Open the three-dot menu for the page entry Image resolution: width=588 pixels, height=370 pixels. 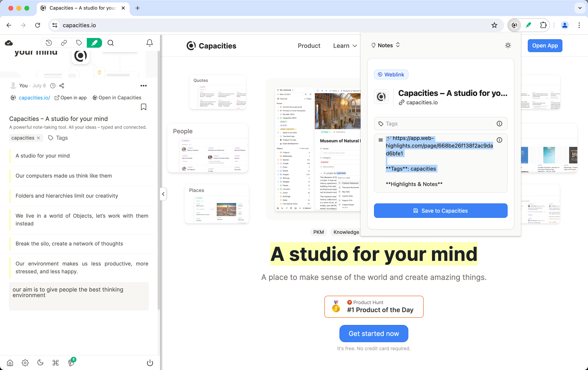pyautogui.click(x=144, y=85)
